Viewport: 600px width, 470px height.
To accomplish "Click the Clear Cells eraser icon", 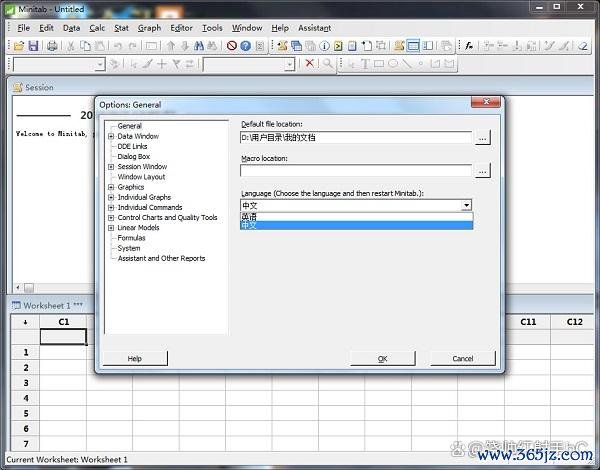I will (583, 46).
